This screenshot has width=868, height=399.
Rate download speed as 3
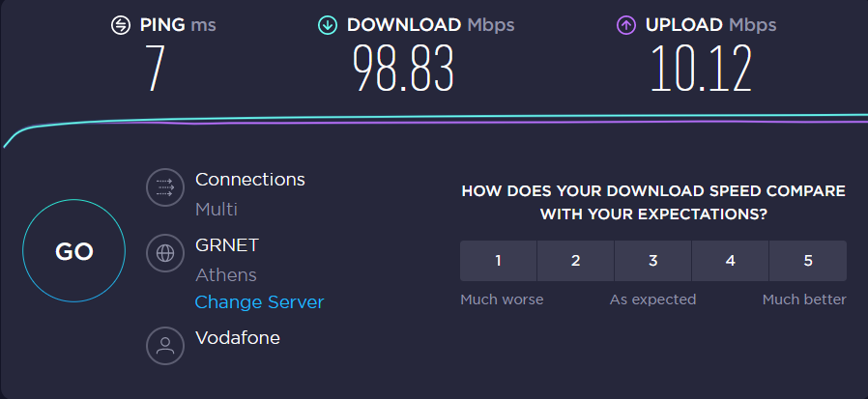pyautogui.click(x=653, y=261)
